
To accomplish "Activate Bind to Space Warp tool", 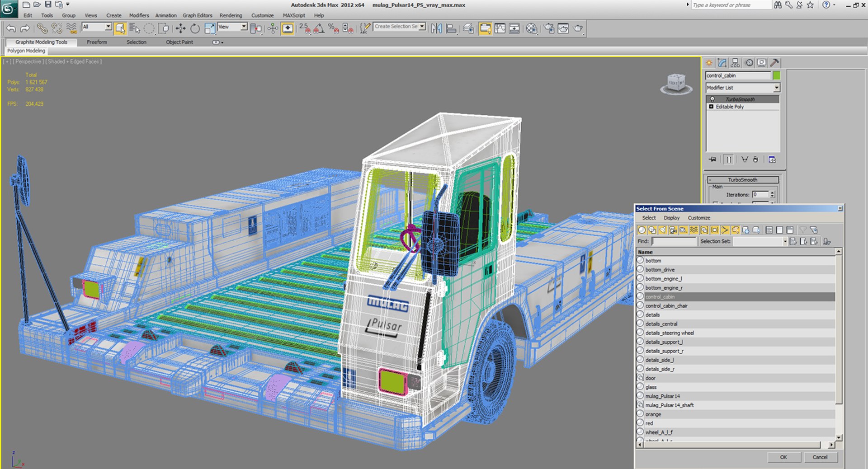I will 71,28.
